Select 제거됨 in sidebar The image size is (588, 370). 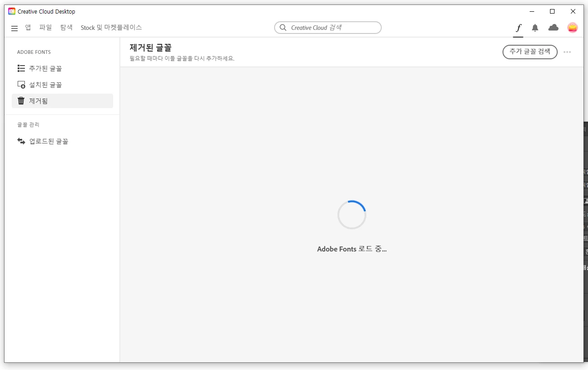62,101
